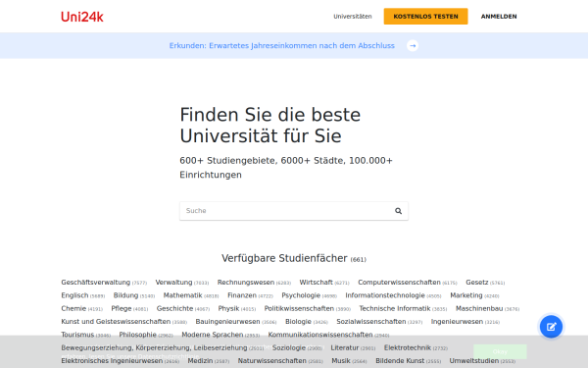The width and height of the screenshot is (588, 368).
Task: Select the Medizin subject
Action: click(200, 361)
